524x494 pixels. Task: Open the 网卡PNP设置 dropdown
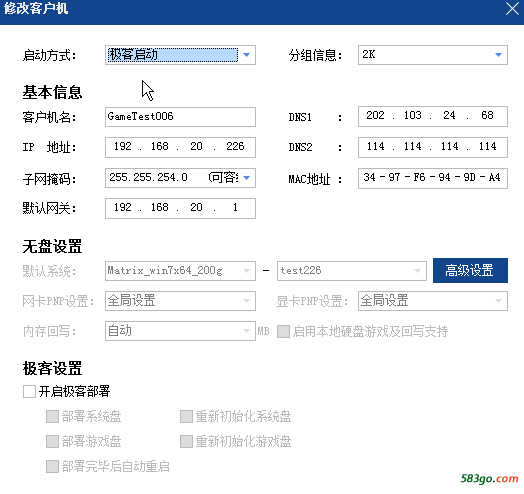pos(180,301)
